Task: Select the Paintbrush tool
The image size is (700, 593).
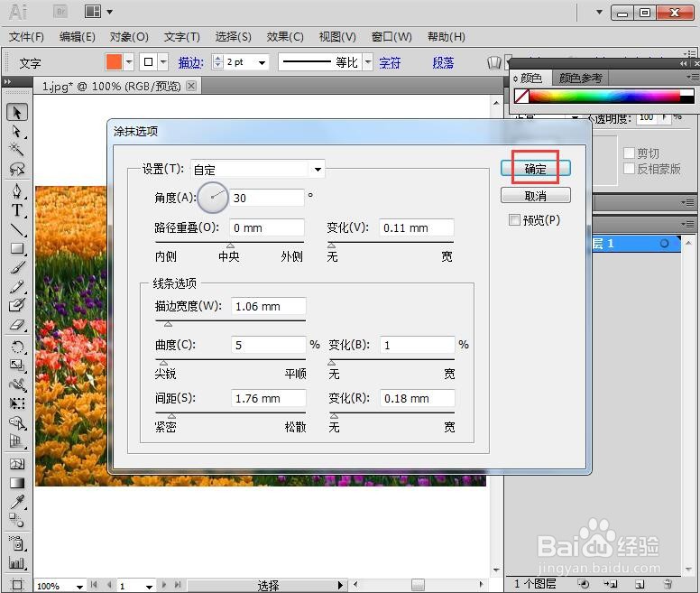Action: pos(17,267)
